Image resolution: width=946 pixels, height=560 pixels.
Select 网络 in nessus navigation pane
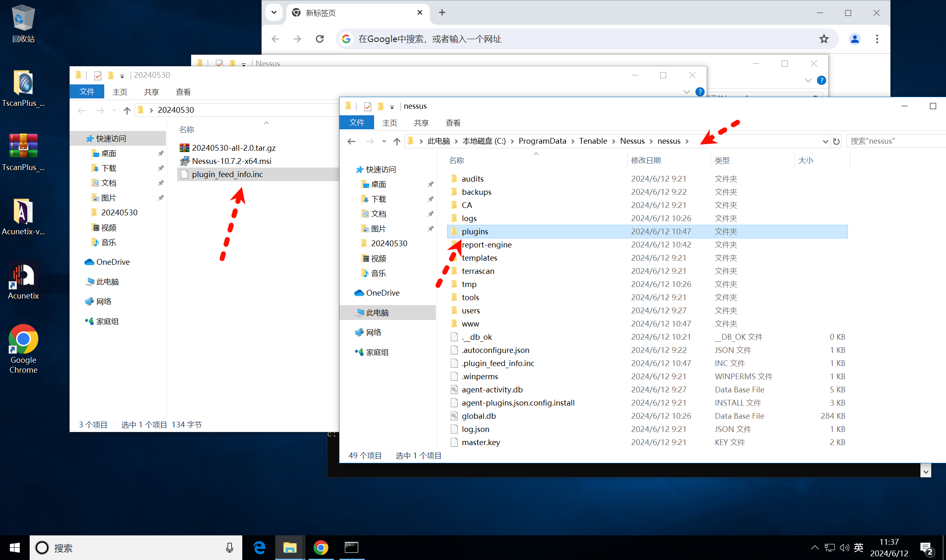click(373, 332)
